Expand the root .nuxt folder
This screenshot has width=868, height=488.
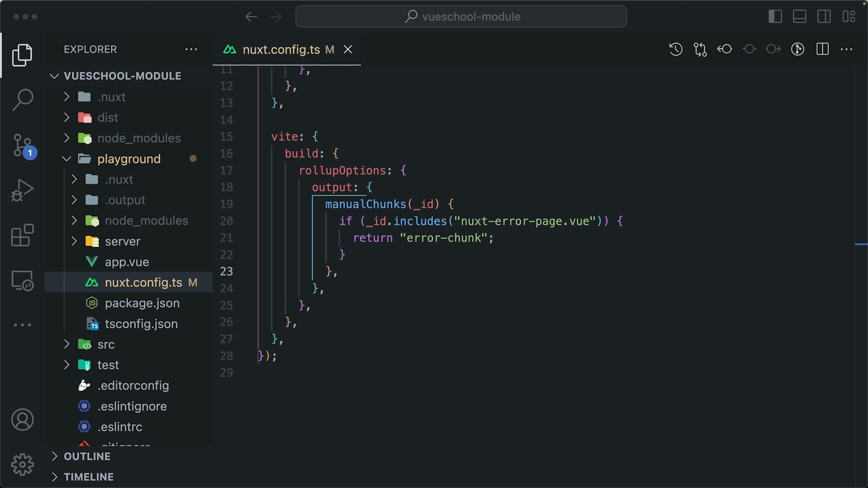(129, 97)
